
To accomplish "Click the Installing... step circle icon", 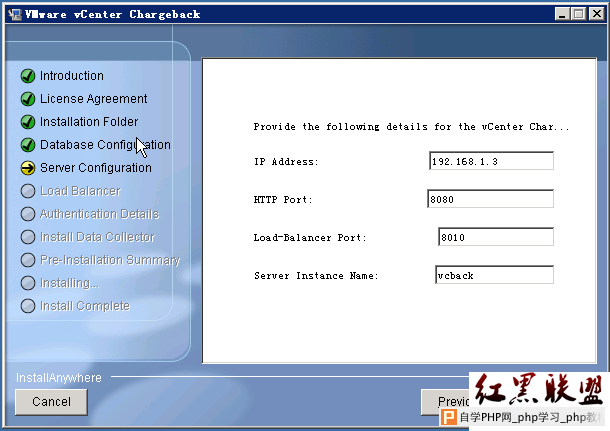I will tap(28, 283).
